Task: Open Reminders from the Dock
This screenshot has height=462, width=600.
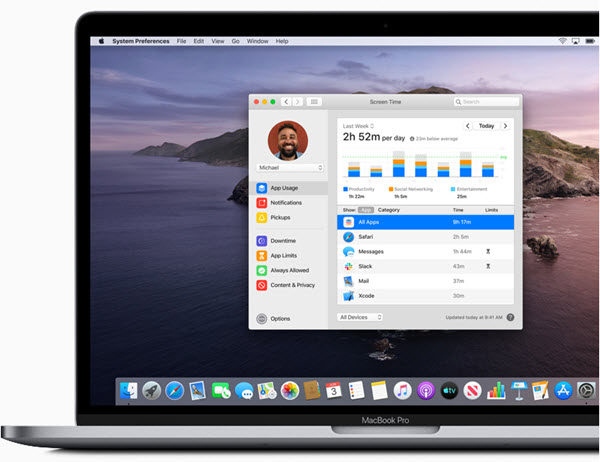Action: [356, 391]
